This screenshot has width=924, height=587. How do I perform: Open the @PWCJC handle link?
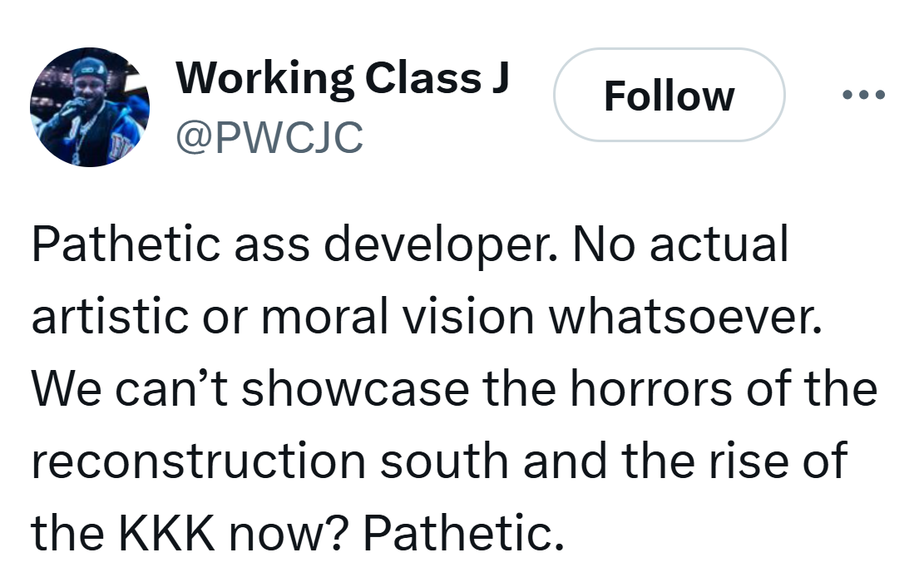pyautogui.click(x=269, y=137)
